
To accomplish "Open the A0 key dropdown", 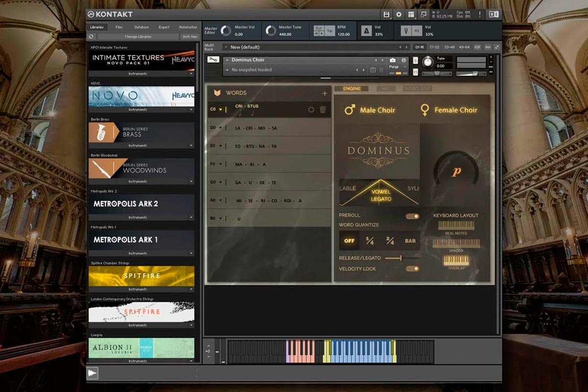I will [220, 200].
